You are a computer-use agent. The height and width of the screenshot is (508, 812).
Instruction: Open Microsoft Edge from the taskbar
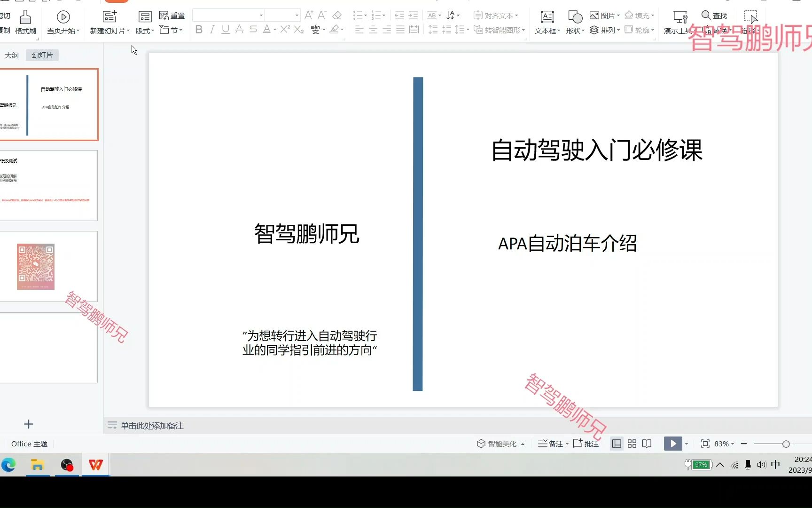(x=8, y=465)
